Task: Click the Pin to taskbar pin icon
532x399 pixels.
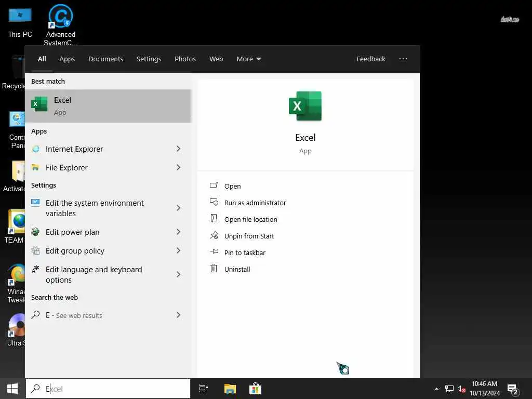Action: pos(214,252)
